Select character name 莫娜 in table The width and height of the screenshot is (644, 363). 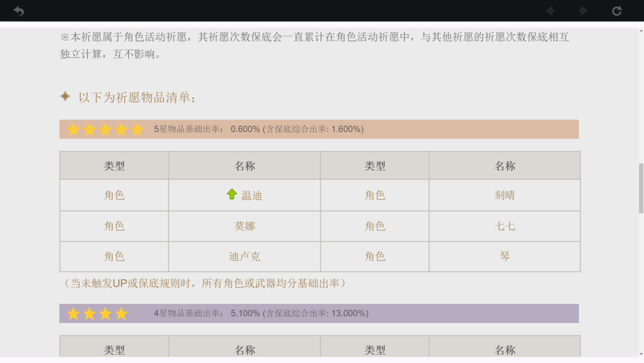click(x=244, y=226)
